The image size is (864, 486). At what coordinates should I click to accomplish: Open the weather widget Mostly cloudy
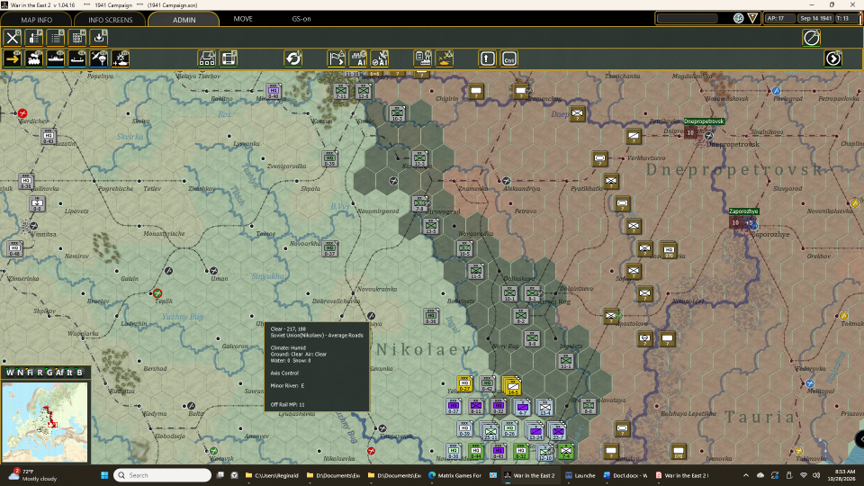[31, 475]
